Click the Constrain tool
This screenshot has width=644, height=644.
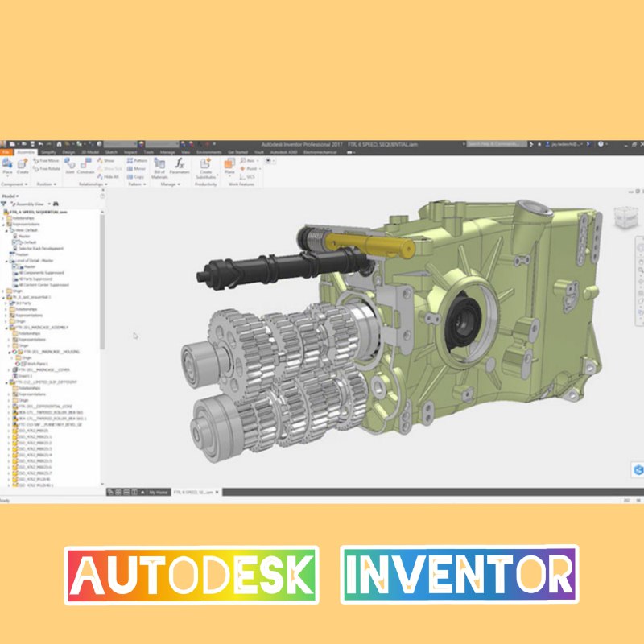pyautogui.click(x=85, y=167)
